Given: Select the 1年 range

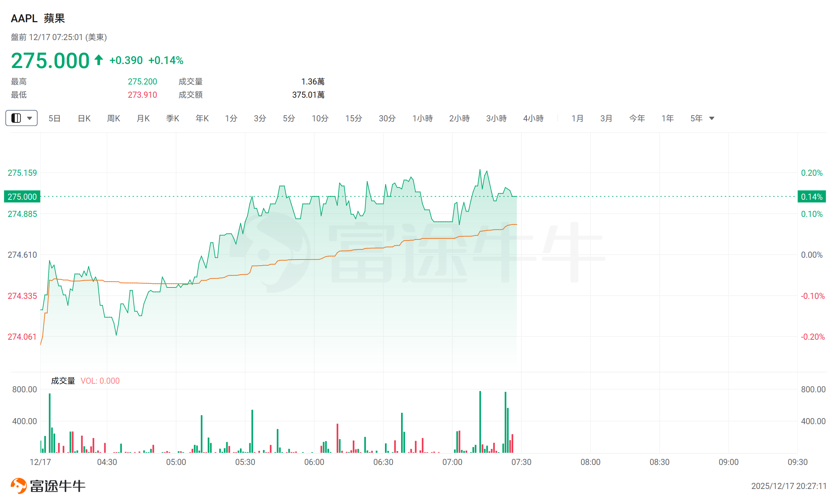Looking at the screenshot, I should coord(668,118).
